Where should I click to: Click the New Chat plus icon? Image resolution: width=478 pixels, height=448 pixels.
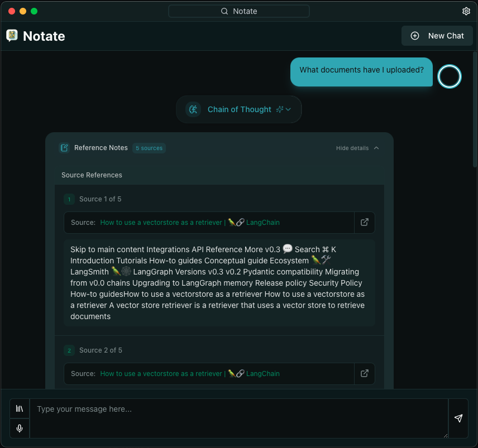pyautogui.click(x=414, y=36)
